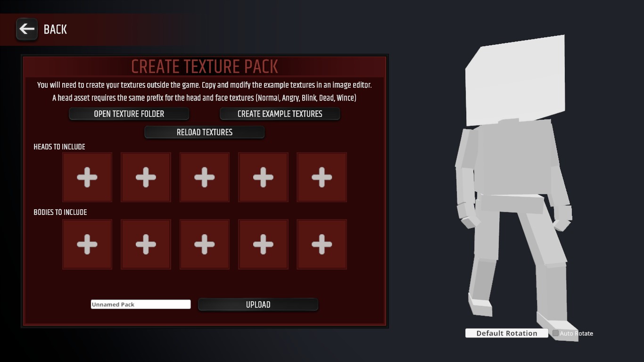Viewport: 644px width, 362px height.
Task: Enable the Auto Rotate checkbox
Action: point(555,333)
